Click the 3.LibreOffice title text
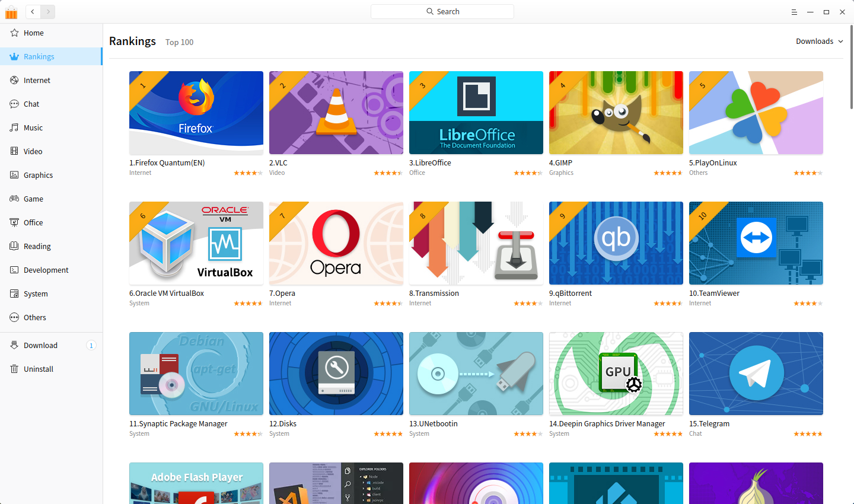Screen dimensions: 854x504 pos(430,163)
